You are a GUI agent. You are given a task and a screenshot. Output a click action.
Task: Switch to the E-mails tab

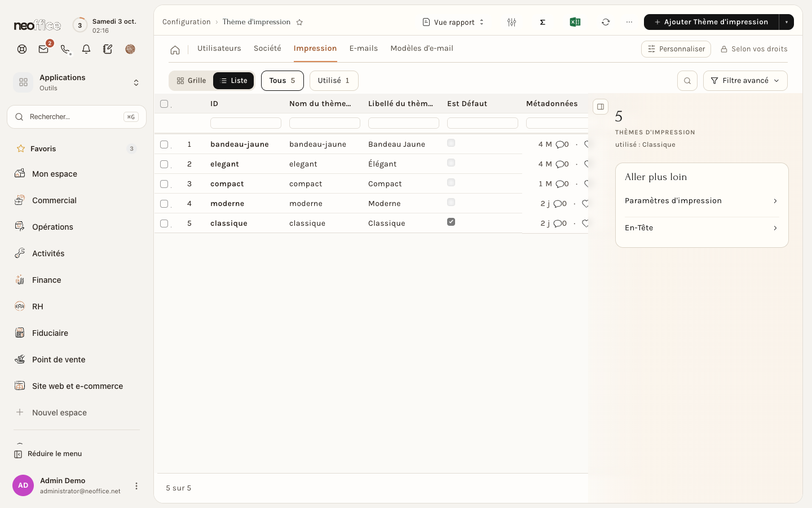click(364, 49)
